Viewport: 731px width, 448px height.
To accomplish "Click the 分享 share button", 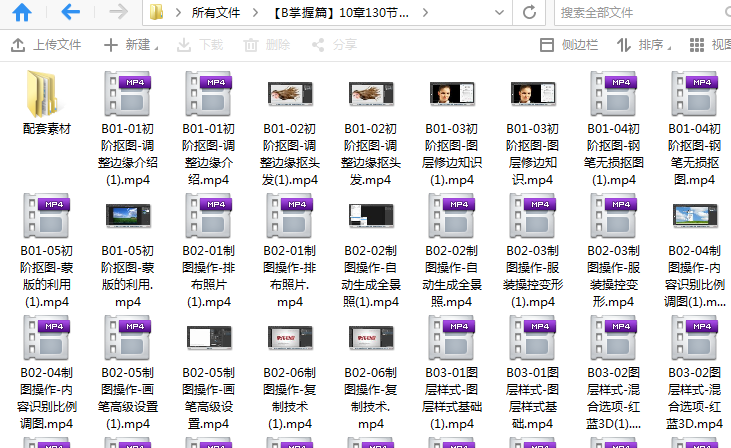I will (x=334, y=45).
